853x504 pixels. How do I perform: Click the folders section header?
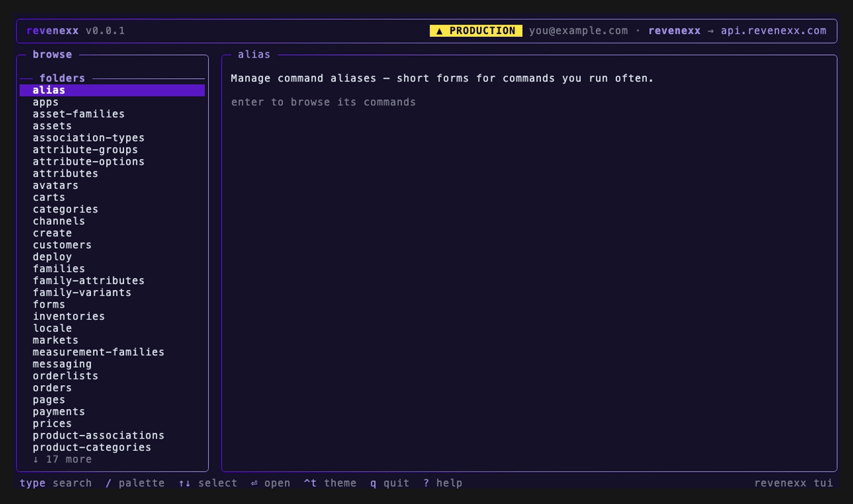coord(62,78)
